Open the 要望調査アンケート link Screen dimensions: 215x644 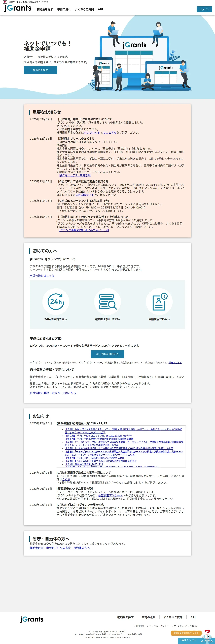coord(110,495)
